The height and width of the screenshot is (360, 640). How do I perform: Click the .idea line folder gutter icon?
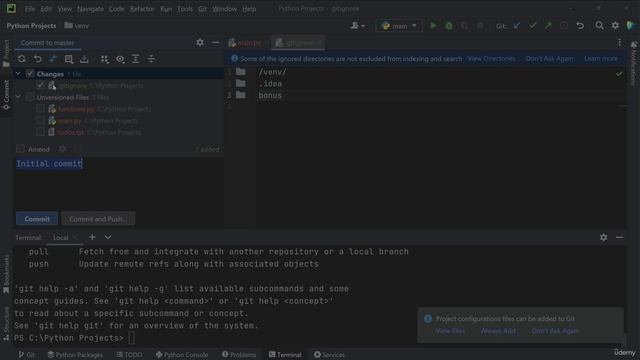click(x=241, y=83)
